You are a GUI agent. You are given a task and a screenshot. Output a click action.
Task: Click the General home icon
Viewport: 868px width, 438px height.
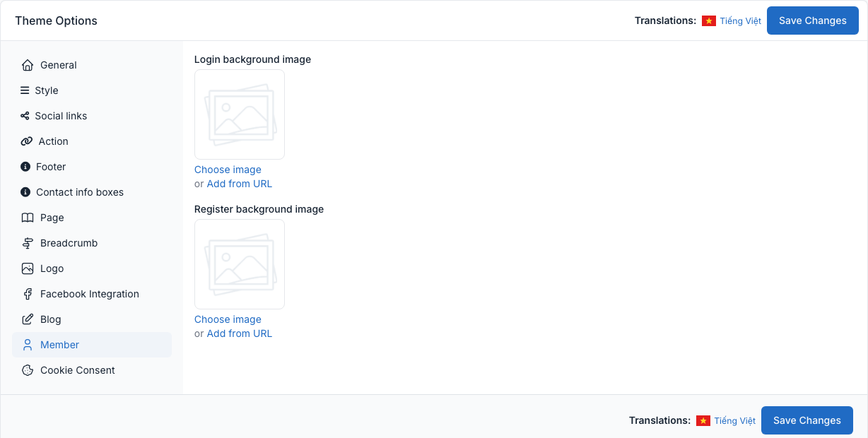[28, 65]
